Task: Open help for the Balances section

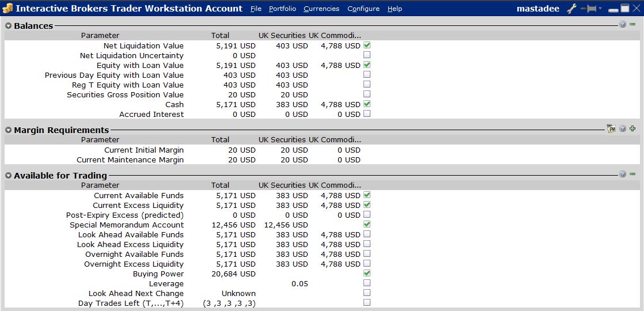Action: (x=623, y=25)
